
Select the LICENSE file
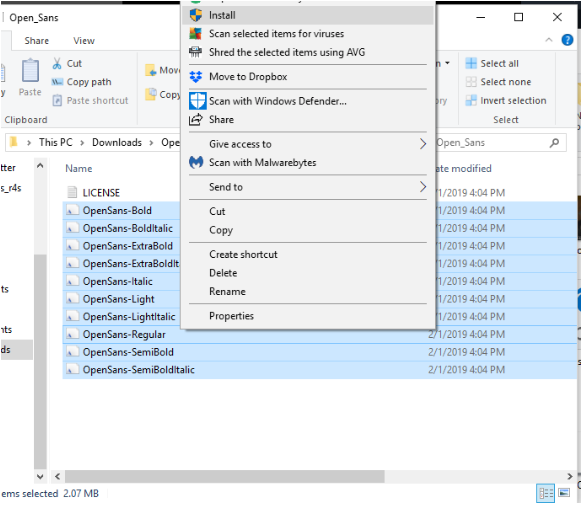(101, 193)
